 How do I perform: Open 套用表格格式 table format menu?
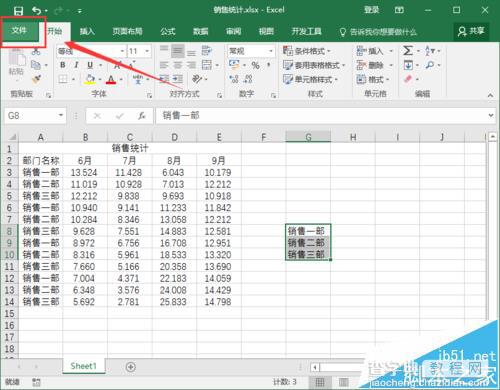coord(314,65)
